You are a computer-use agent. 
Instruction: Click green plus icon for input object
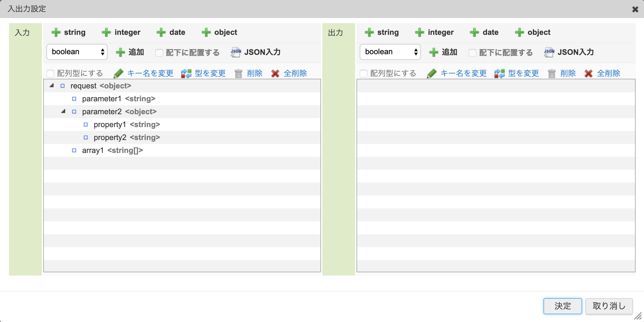(x=206, y=32)
